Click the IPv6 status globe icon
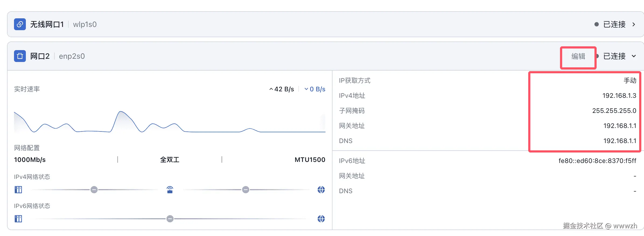This screenshot has width=644, height=236. click(x=321, y=218)
